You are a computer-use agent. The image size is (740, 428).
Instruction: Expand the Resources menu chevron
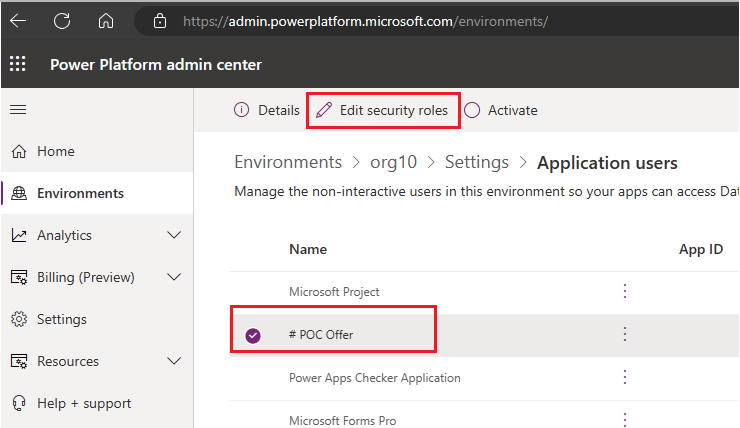point(174,361)
